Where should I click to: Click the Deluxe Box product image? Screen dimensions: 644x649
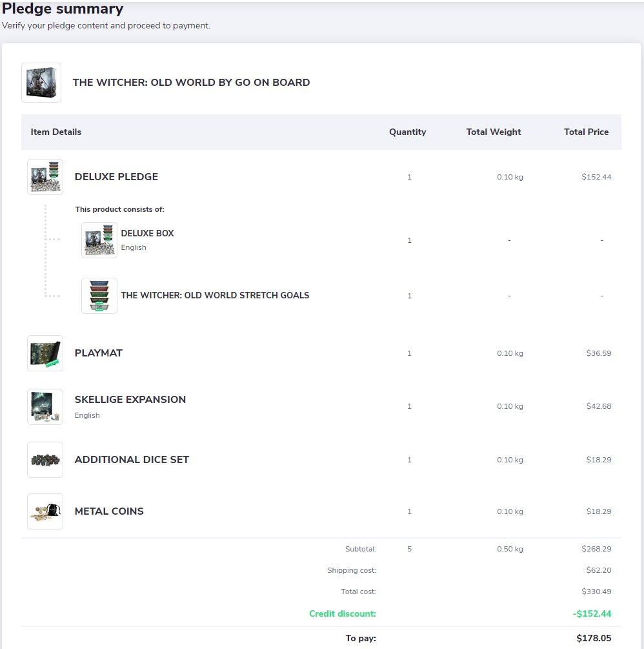click(99, 240)
